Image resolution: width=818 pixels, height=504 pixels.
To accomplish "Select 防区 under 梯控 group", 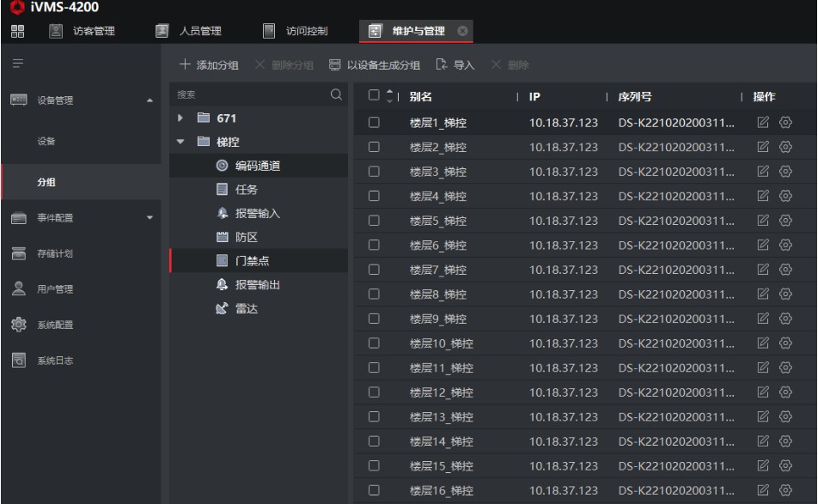I will click(x=259, y=237).
